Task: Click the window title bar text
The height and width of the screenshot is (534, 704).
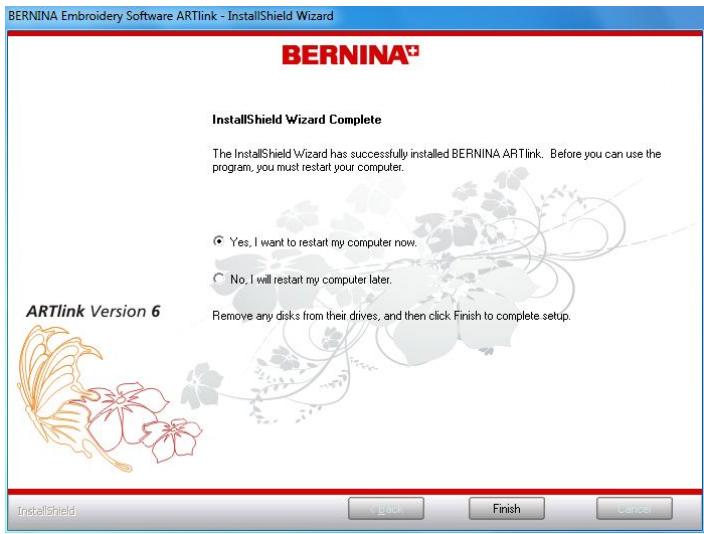Action: 171,16
